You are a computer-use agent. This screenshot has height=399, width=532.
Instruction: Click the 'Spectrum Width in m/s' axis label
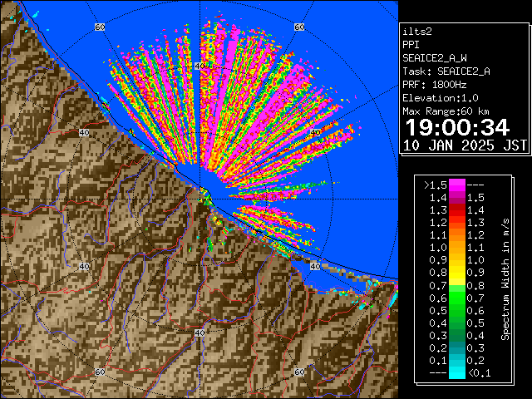(x=505, y=279)
